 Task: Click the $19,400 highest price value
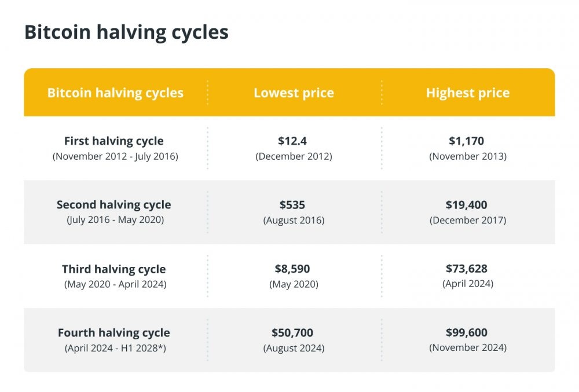pyautogui.click(x=467, y=204)
